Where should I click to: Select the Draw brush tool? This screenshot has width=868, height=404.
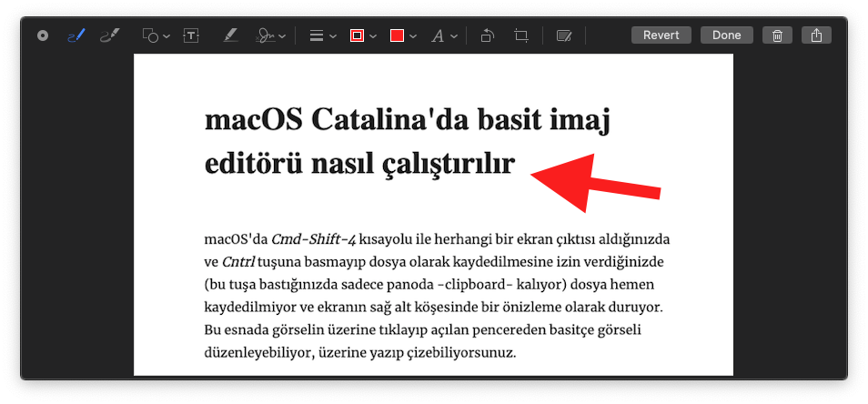109,36
